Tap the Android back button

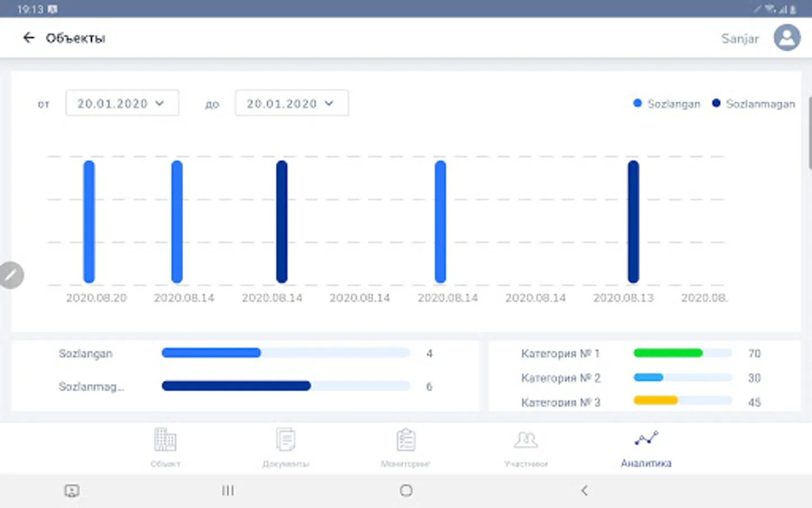click(585, 491)
